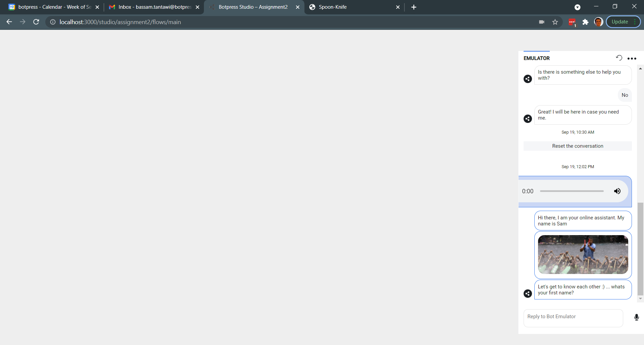Click 'Reset the conversation' in the chat
The image size is (644, 345).
click(x=578, y=146)
